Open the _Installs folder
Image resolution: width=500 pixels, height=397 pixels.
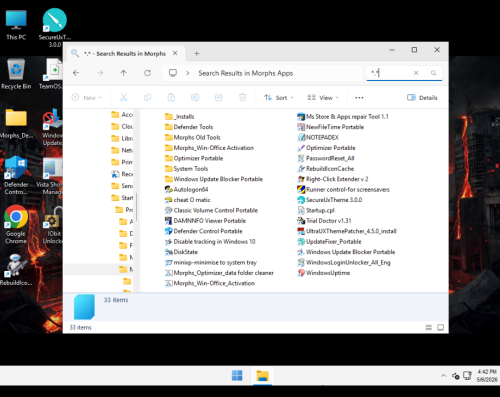click(180, 117)
